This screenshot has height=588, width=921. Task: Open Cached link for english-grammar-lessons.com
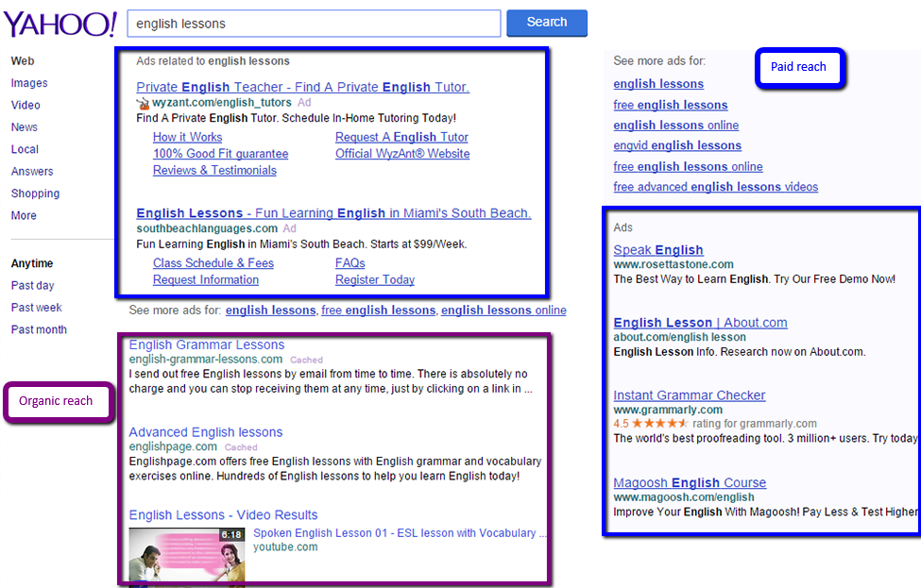(x=307, y=360)
